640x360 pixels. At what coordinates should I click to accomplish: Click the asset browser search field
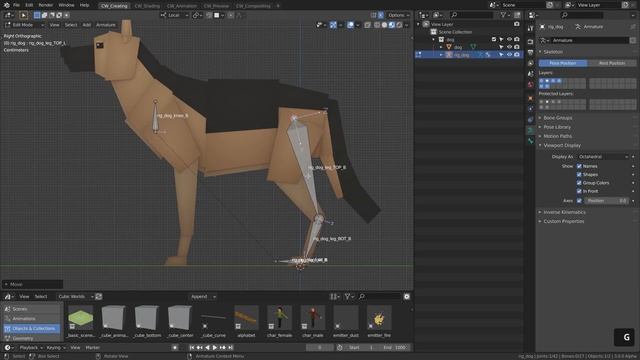pyautogui.click(x=380, y=297)
